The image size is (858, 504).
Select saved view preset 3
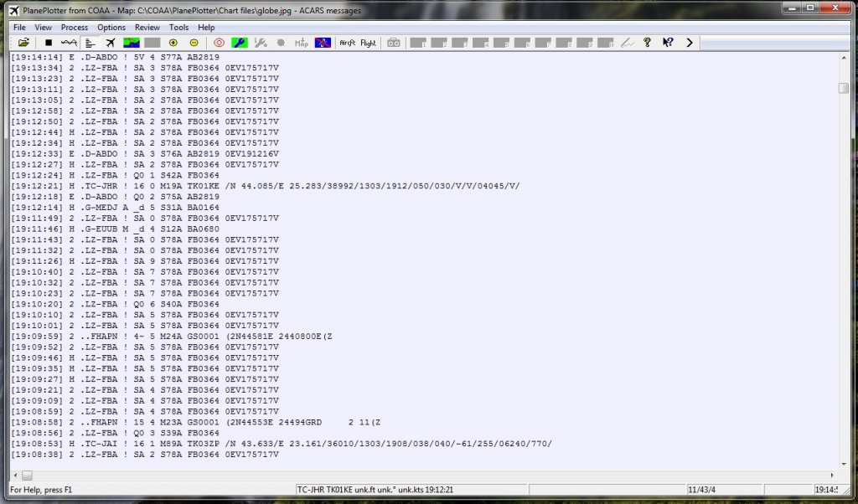[x=460, y=43]
